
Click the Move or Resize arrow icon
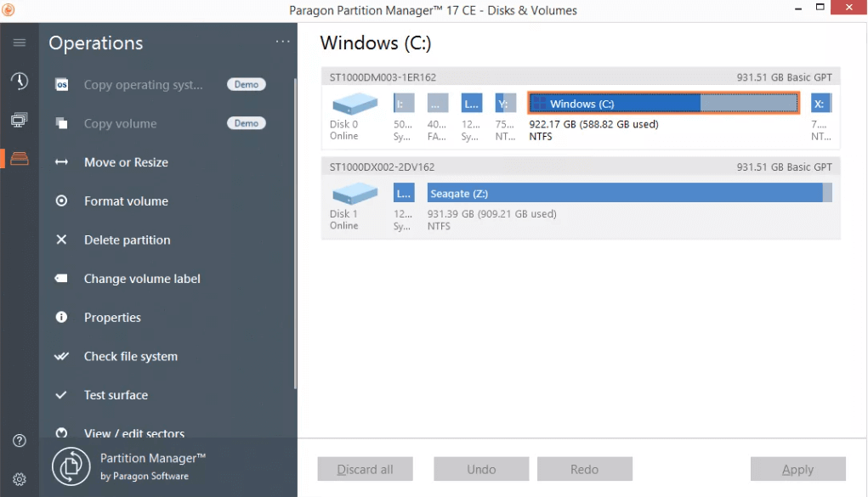(x=61, y=162)
